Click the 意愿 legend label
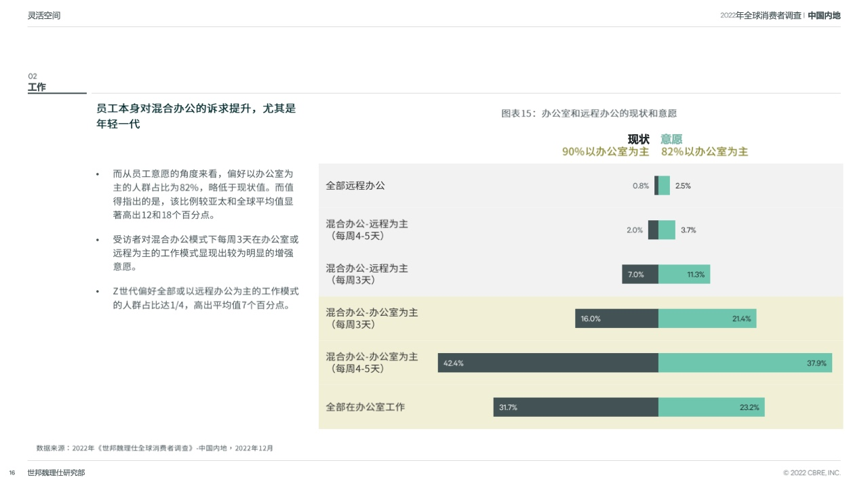The image size is (868, 488). pos(671,139)
